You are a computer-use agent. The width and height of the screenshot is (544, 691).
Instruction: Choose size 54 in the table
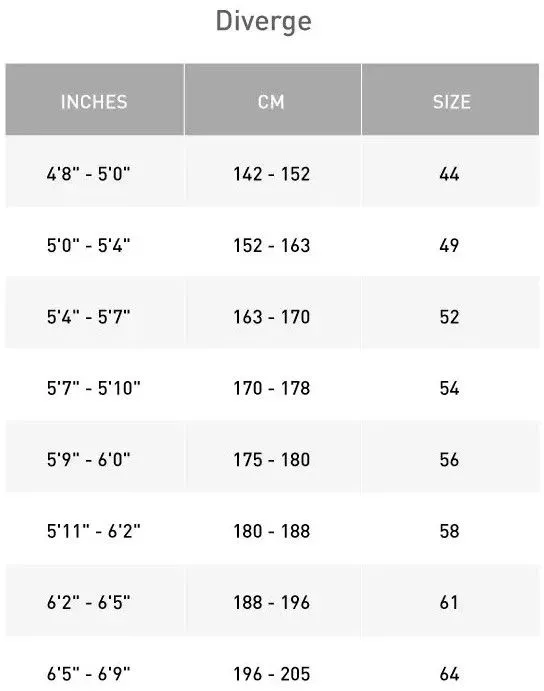tap(449, 388)
